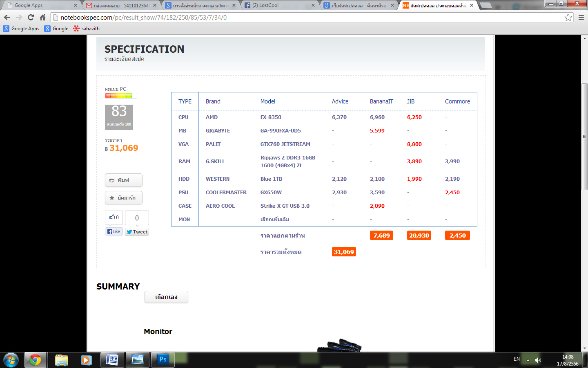The width and height of the screenshot is (588, 368).
Task: Click the Ripjaws Z DDR3 16GB model
Action: [288, 162]
